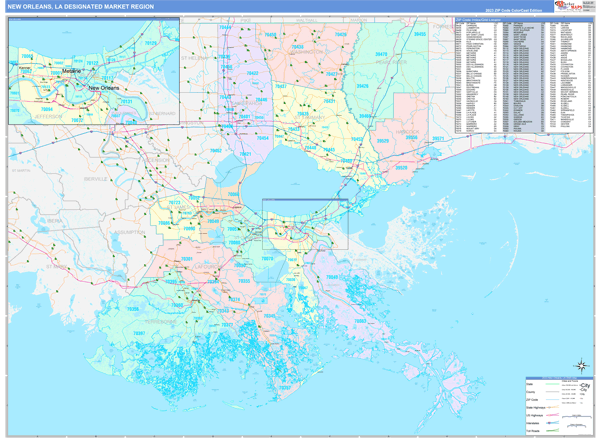Click the 'MARION' county label at top
The width and height of the screenshot is (600, 438).
[x=358, y=20]
